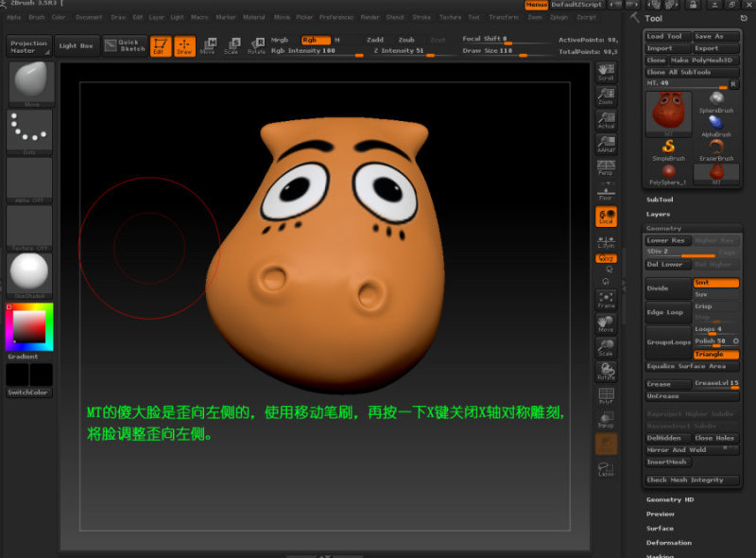Open the Document menu
This screenshot has height=558, width=756.
89,17
